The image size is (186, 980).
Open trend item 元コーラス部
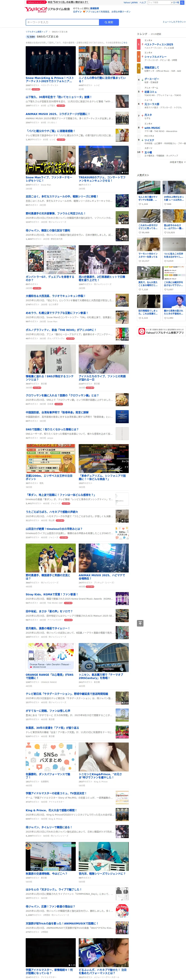coord(152,104)
